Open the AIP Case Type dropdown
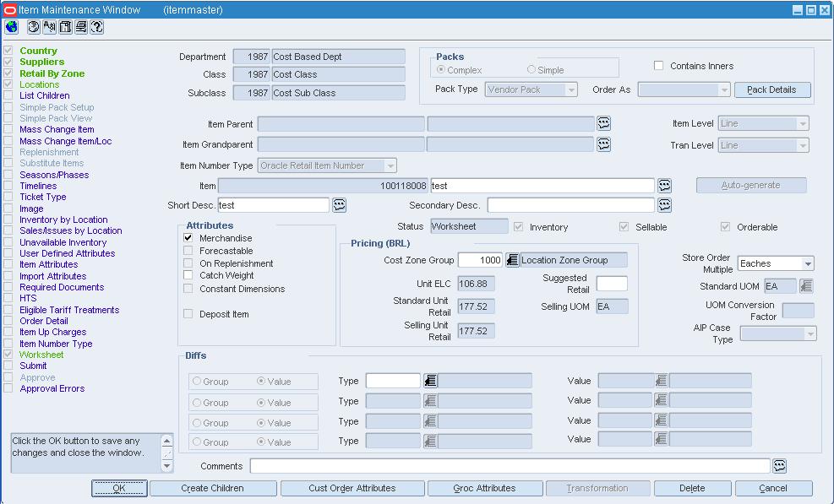Viewport: 834px width, 504px height. click(810, 333)
